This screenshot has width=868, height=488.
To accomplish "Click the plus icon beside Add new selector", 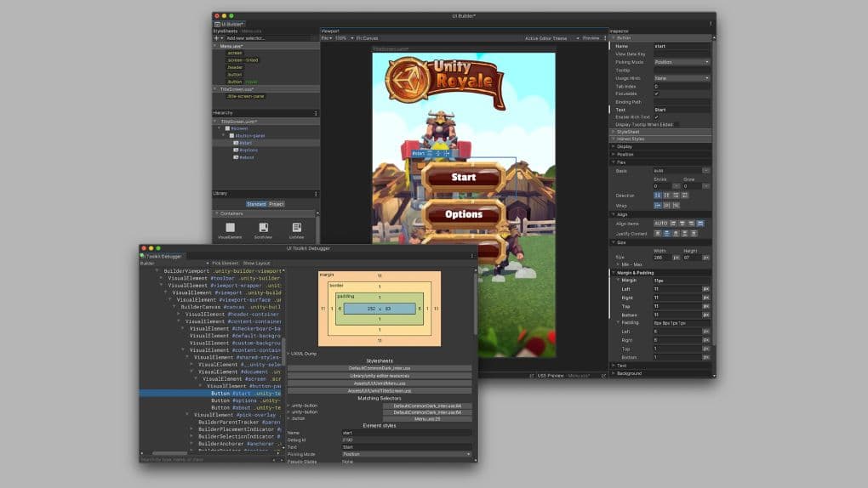I will pyautogui.click(x=216, y=38).
